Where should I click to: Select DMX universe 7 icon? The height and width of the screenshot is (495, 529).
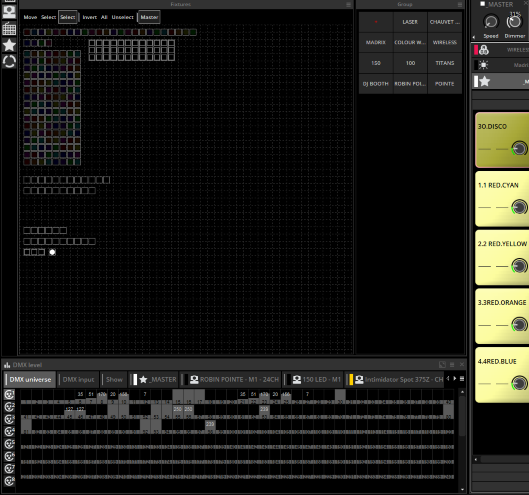9,469
